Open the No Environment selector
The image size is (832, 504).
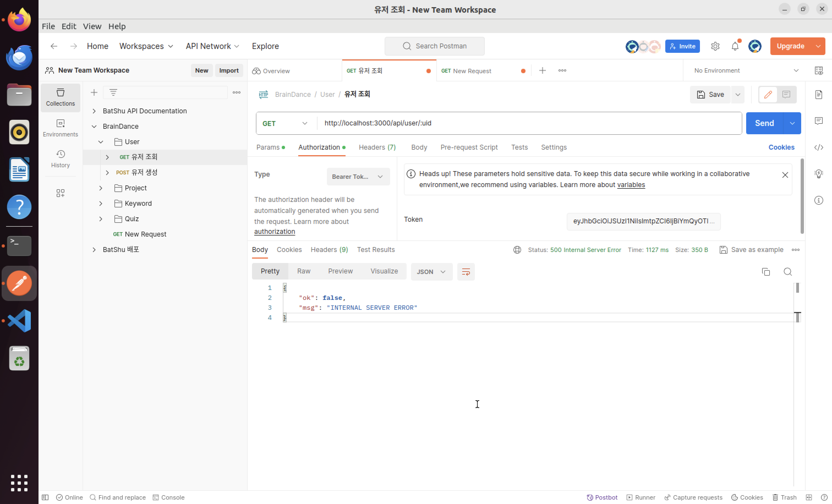pos(746,70)
